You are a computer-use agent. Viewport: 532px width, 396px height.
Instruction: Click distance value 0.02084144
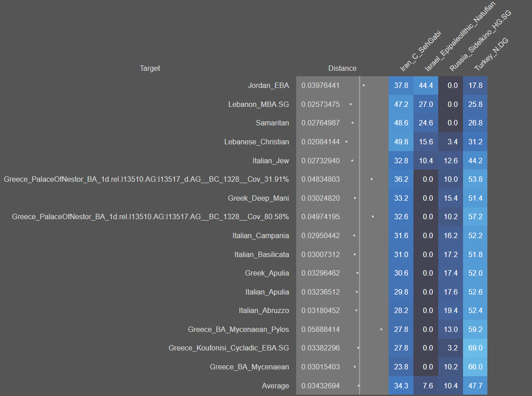[320, 142]
